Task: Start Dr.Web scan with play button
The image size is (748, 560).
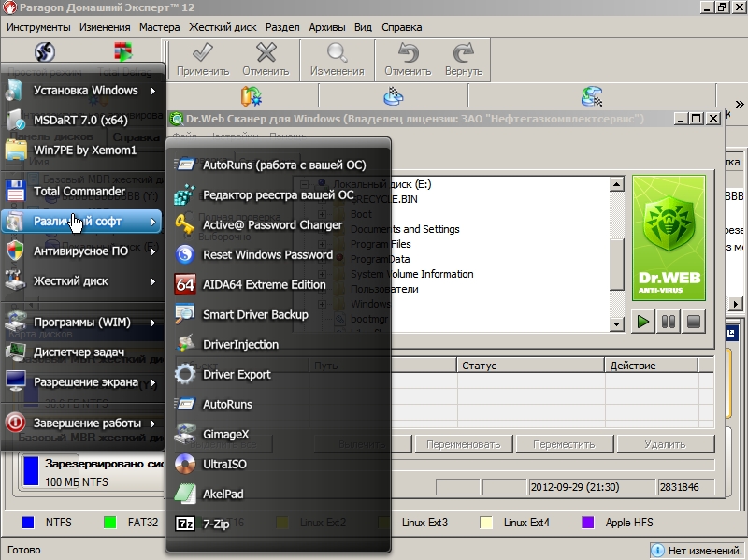Action: (642, 323)
